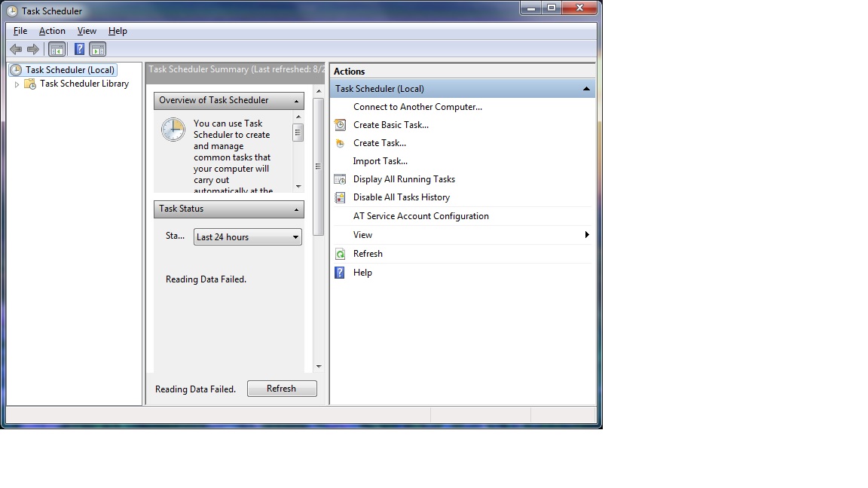This screenshot has width=868, height=488.
Task: Click the Disable All Tasks History icon
Action: pos(341,197)
